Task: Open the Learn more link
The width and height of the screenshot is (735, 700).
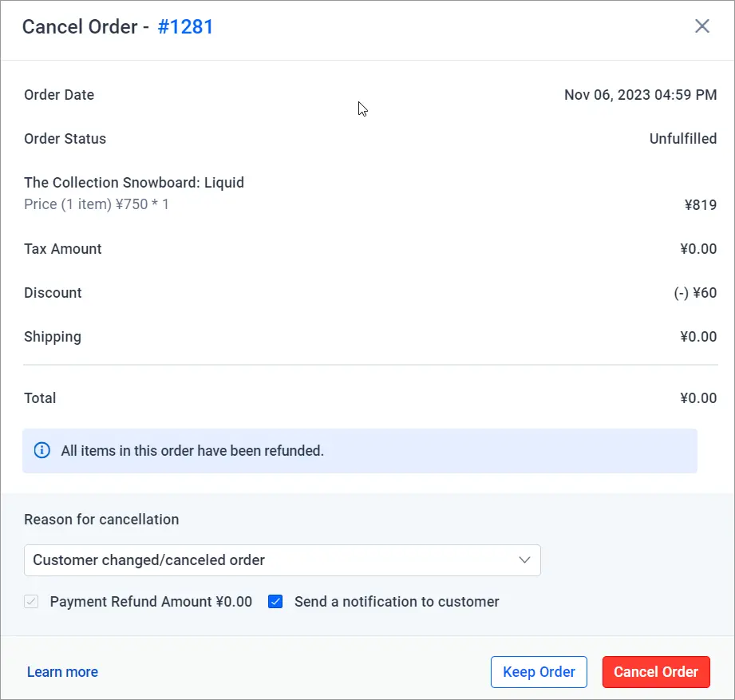Action: click(x=62, y=672)
